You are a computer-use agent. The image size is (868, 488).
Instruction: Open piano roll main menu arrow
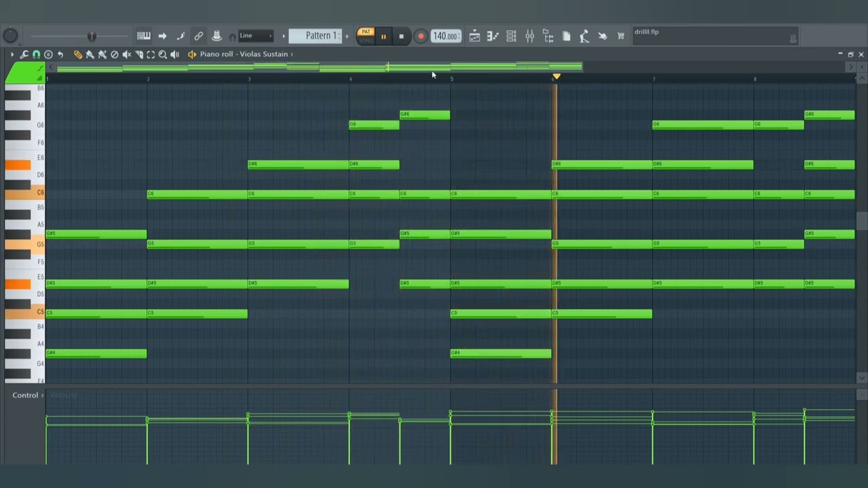pos(12,54)
